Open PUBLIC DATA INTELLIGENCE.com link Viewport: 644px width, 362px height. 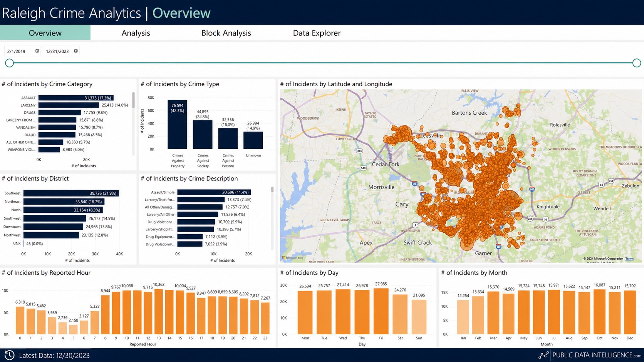(x=597, y=355)
